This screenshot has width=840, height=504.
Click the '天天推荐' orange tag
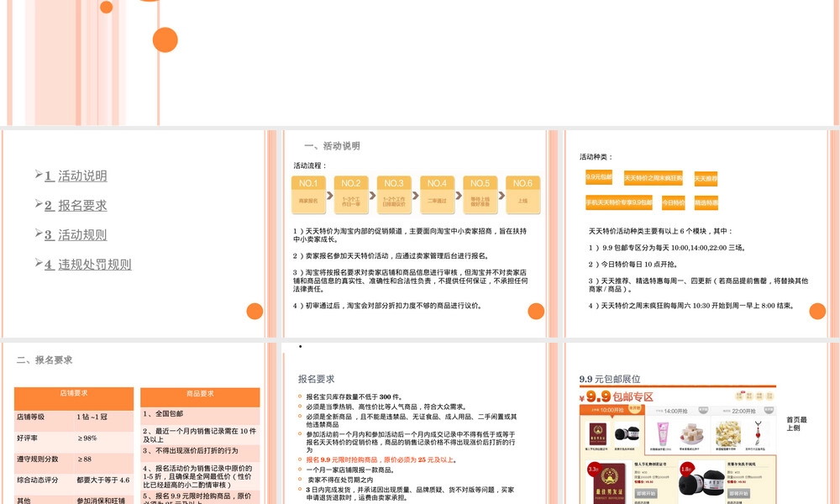point(706,178)
